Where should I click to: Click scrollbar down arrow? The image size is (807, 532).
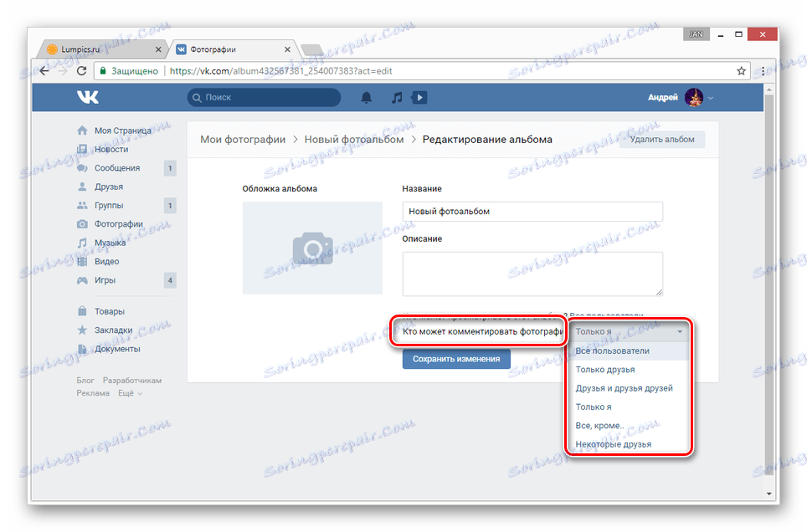[x=769, y=494]
